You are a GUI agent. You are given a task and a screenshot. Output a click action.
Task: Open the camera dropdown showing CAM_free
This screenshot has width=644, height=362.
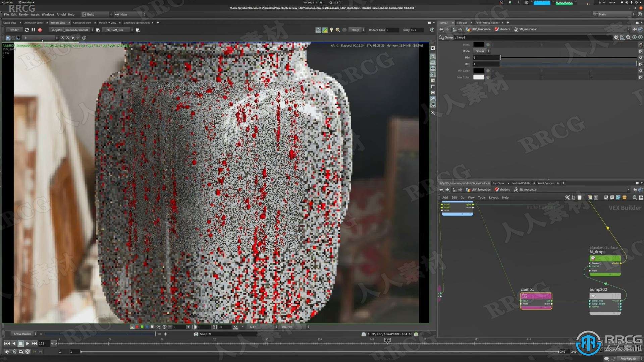[118, 30]
